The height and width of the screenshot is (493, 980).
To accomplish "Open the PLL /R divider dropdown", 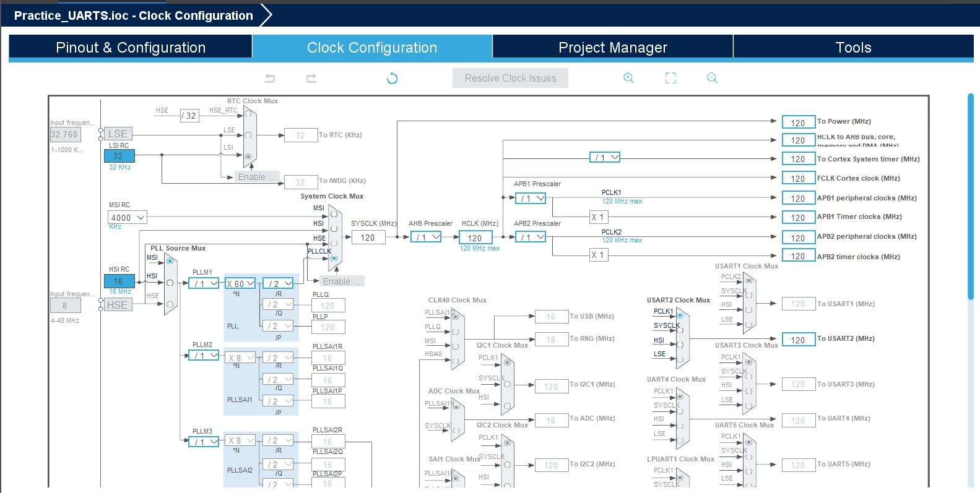I will (x=278, y=283).
